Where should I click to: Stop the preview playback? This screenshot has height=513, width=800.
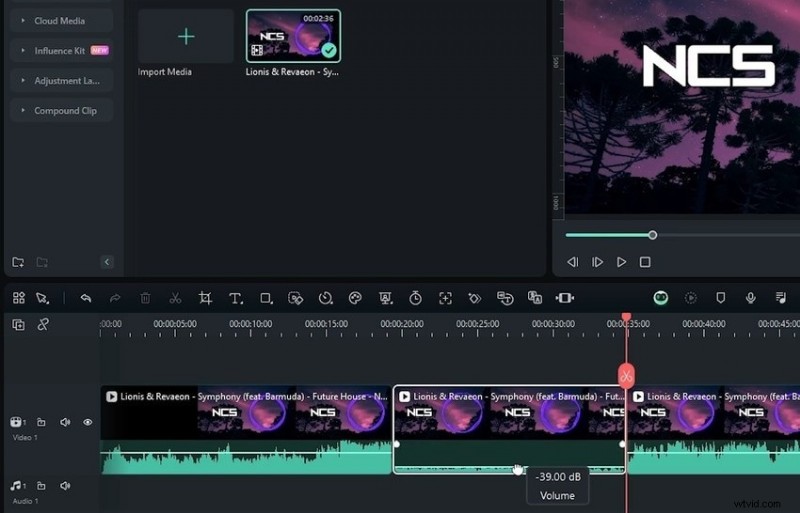(645, 262)
